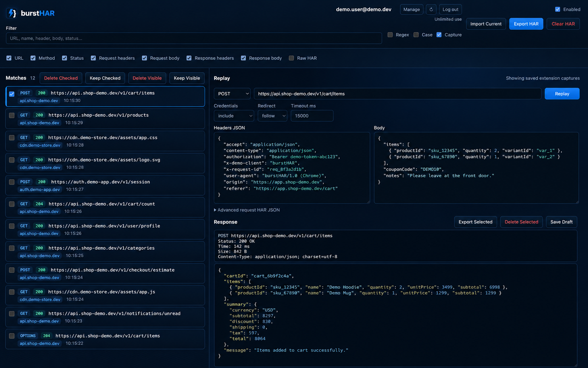Uncheck the Response body checkbox
This screenshot has width=588, height=368.
[x=243, y=58]
